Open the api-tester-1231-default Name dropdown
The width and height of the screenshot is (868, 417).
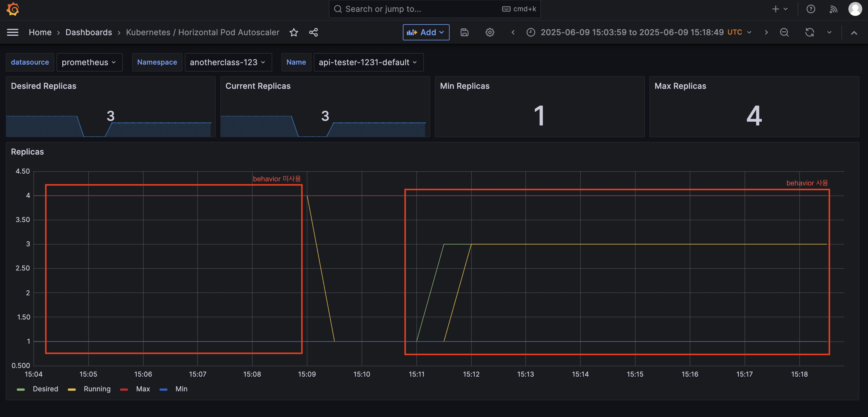[368, 62]
